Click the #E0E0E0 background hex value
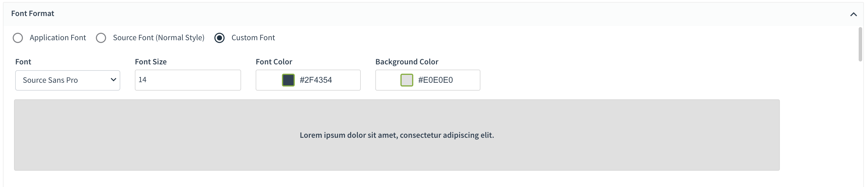Viewport: 868px width, 187px height. 435,80
